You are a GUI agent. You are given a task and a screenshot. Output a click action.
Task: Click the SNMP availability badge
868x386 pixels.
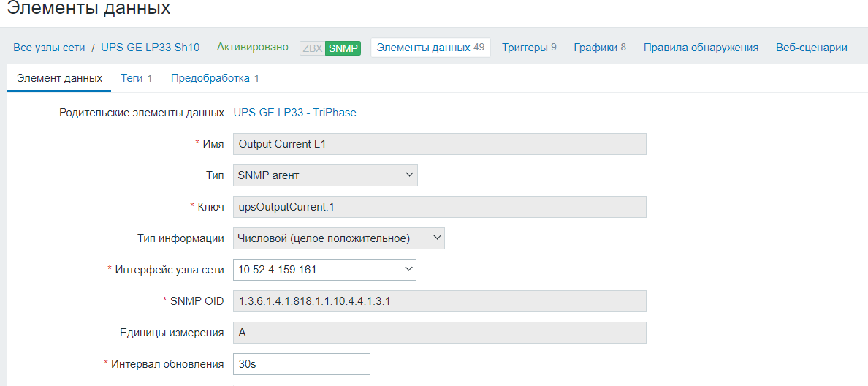pyautogui.click(x=343, y=48)
